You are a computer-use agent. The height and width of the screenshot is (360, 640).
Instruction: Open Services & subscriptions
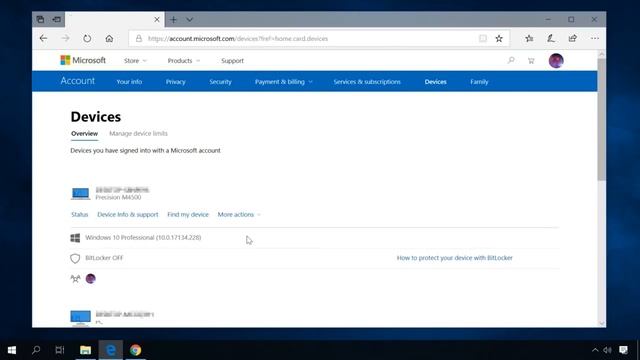pyautogui.click(x=367, y=82)
